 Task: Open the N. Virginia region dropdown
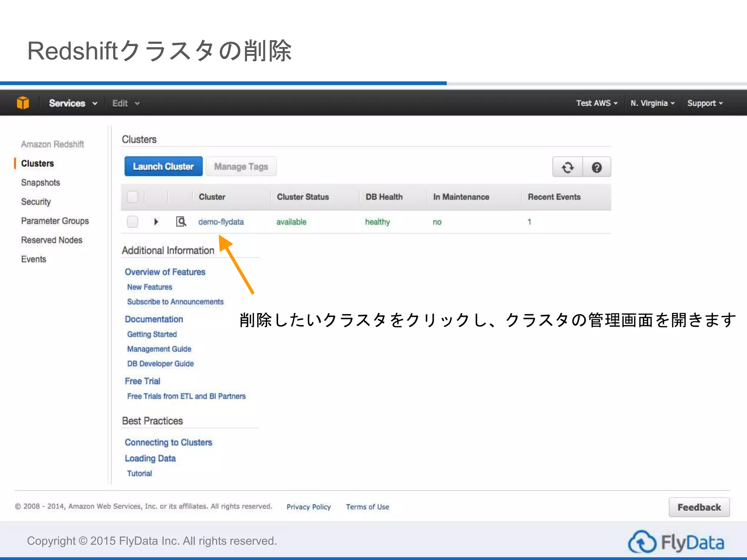653,103
